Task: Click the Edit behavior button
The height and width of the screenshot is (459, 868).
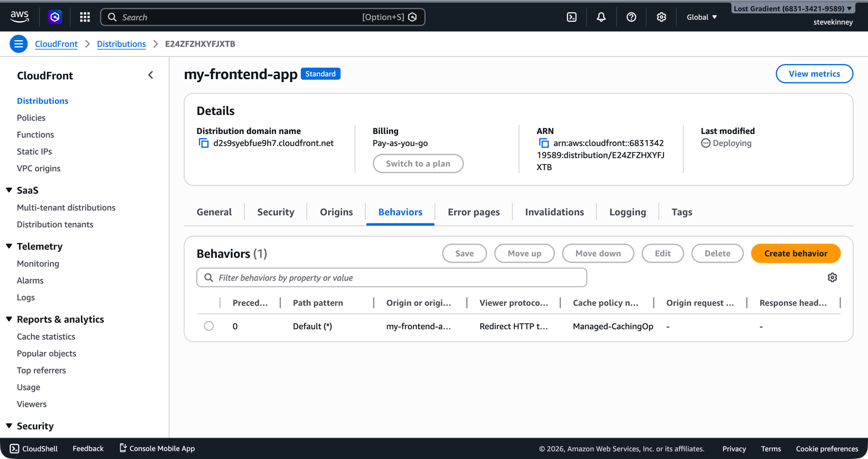Action: [x=663, y=253]
